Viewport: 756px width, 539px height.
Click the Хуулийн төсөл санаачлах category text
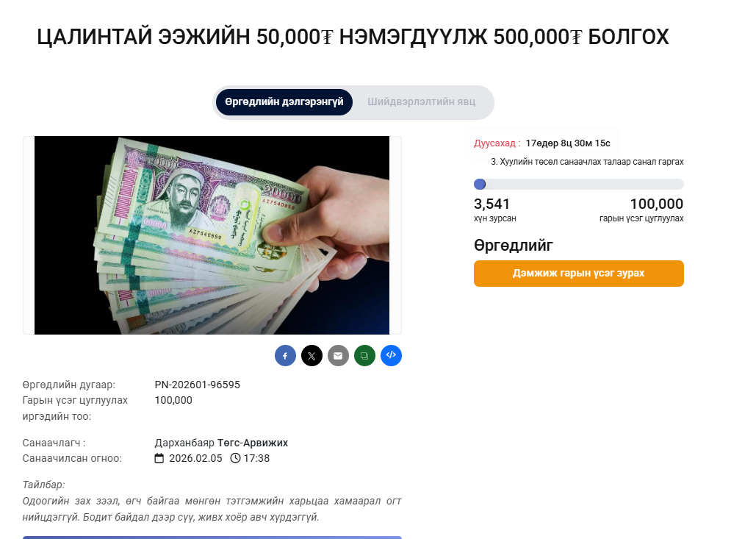(587, 162)
